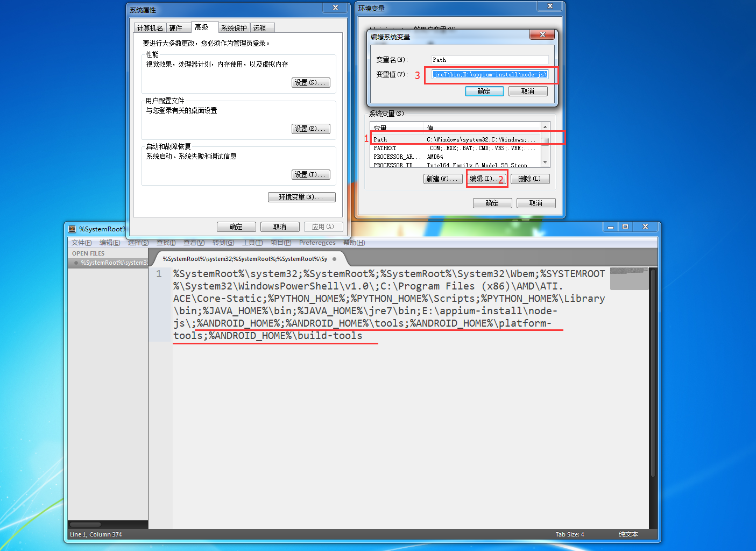Open the 文件(F) menu in Sublime
Image resolution: width=756 pixels, height=551 pixels.
point(82,243)
